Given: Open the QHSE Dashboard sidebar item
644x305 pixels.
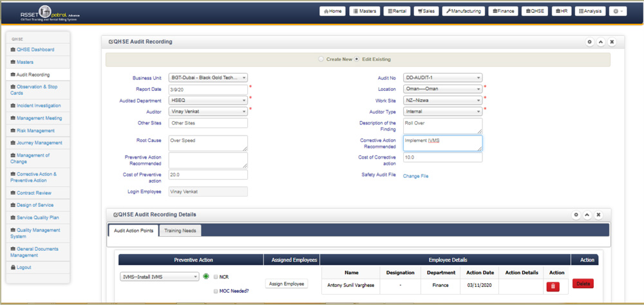Looking at the screenshot, I should tap(35, 50).
